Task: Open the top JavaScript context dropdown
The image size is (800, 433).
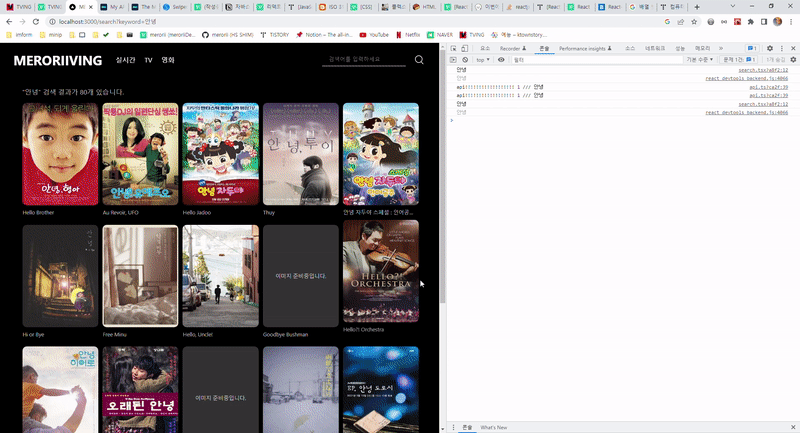Action: (483, 60)
